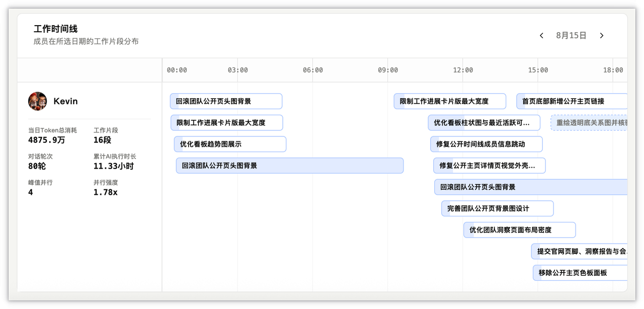
Task: Go to the previous date with left chevron
Action: tap(541, 36)
